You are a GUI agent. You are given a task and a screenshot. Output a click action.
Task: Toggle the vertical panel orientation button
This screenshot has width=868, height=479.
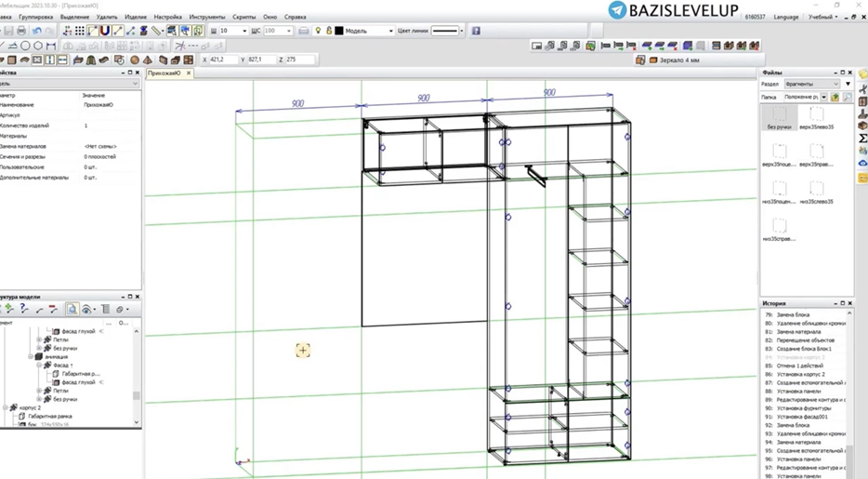50,60
